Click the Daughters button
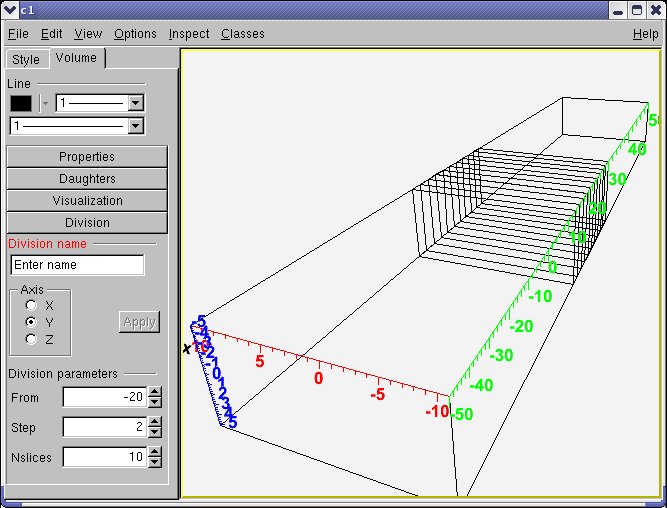The image size is (667, 508). point(87,179)
